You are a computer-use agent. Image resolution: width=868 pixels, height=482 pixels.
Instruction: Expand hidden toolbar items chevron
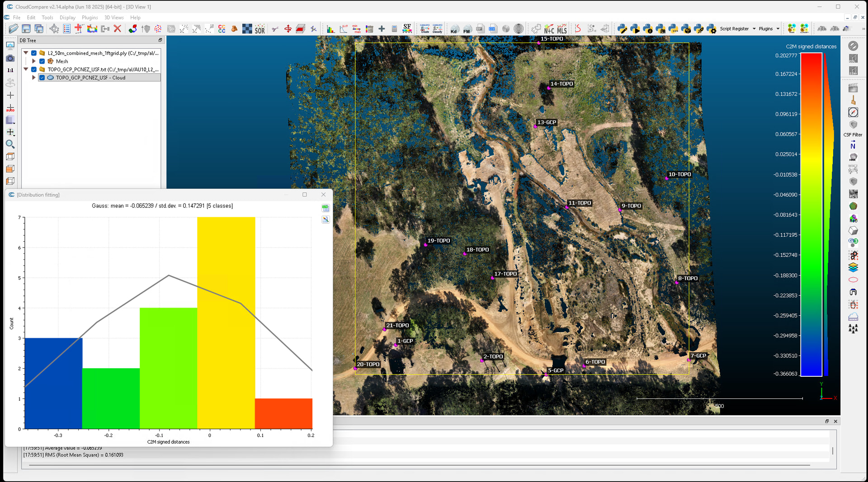tap(863, 29)
